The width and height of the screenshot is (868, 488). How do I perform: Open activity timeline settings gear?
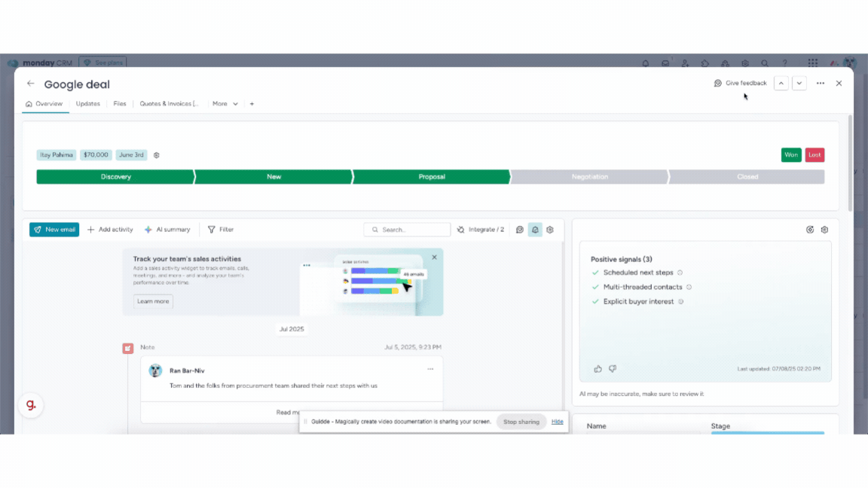550,230
